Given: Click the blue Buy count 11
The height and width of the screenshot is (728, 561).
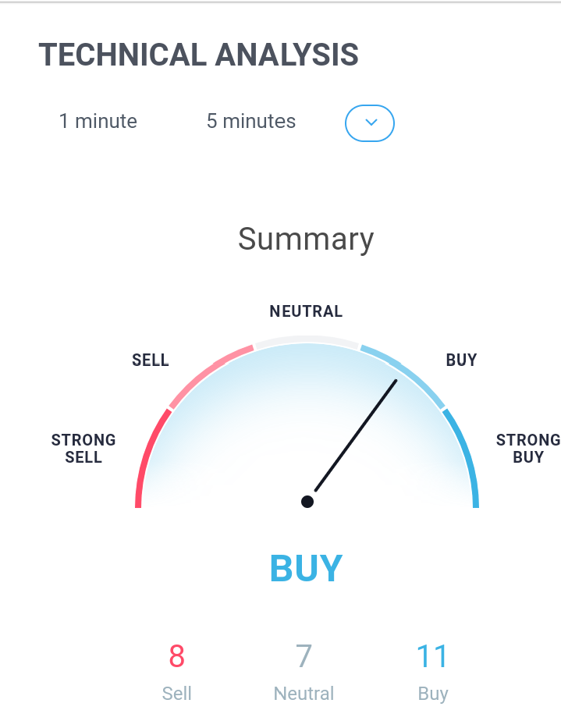Looking at the screenshot, I should [432, 656].
